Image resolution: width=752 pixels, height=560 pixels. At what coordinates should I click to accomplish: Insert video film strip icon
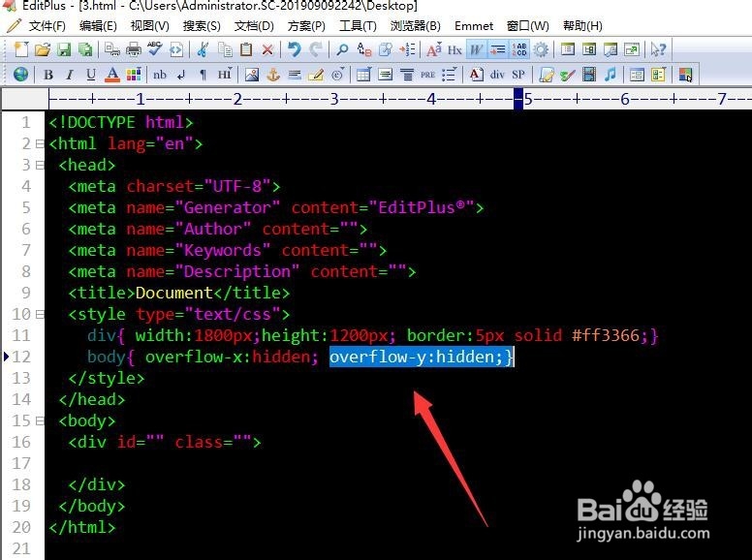(x=589, y=75)
